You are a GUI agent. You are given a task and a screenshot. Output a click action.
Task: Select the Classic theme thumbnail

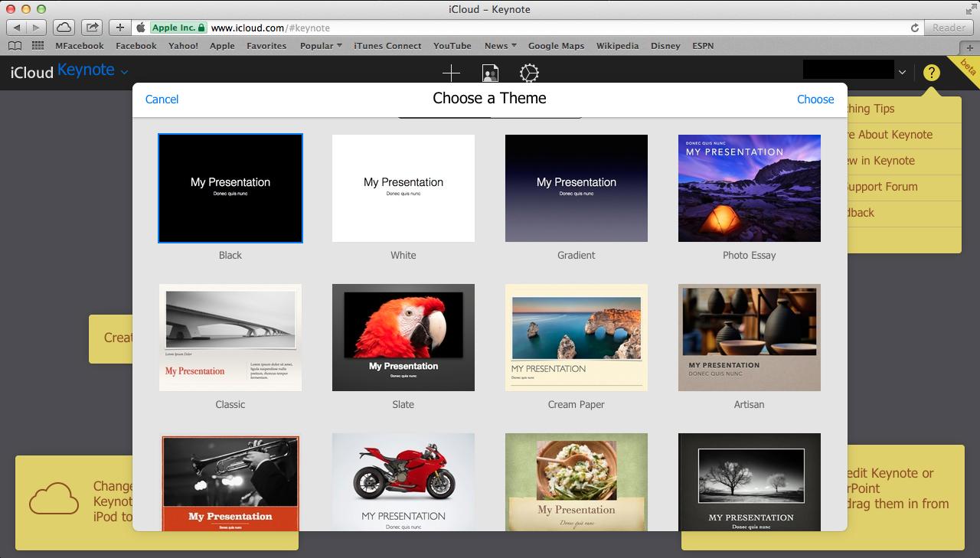(230, 338)
